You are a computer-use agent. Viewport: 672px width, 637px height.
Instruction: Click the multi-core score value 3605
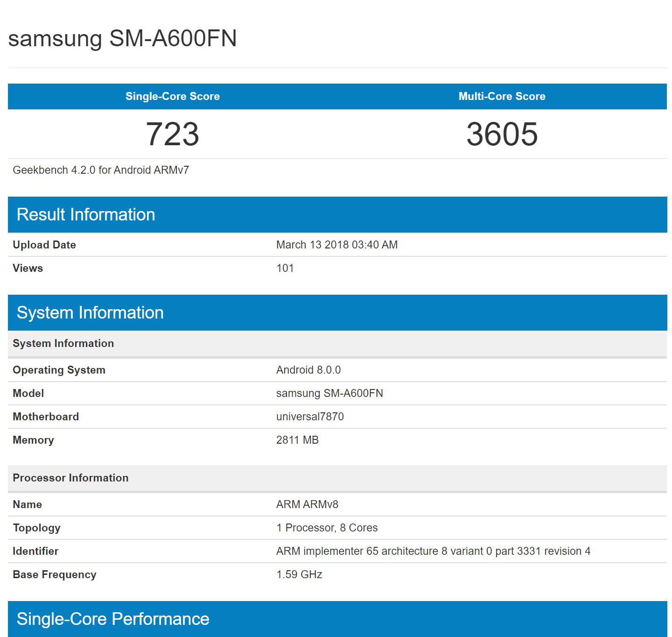[502, 134]
